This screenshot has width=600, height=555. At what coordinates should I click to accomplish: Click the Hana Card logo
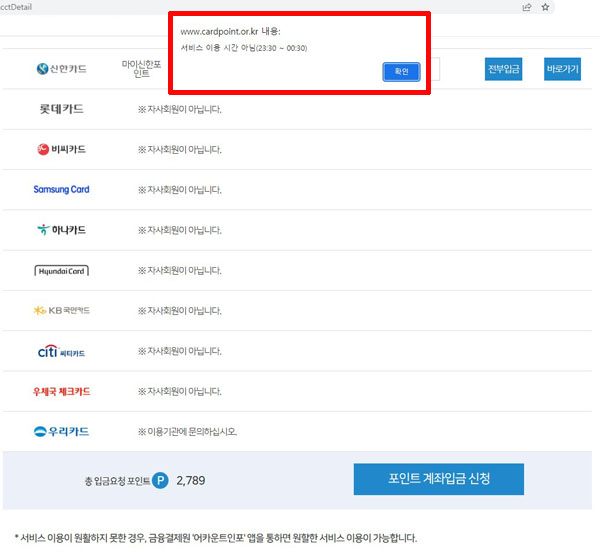point(62,230)
